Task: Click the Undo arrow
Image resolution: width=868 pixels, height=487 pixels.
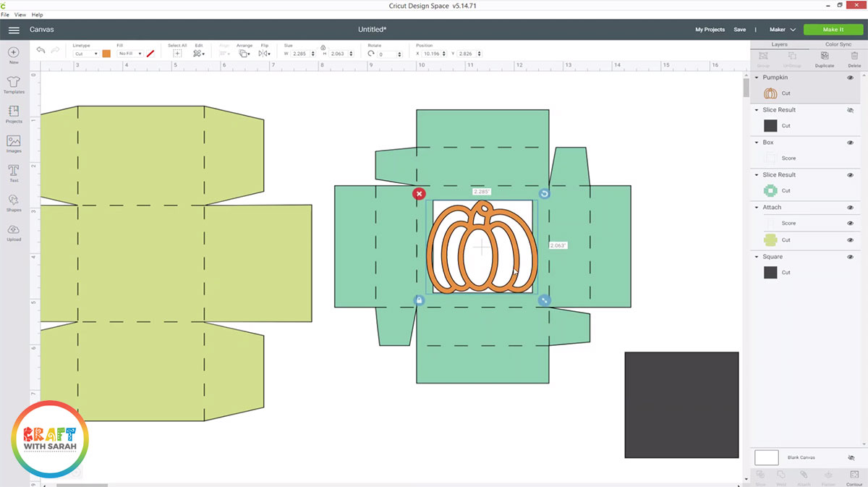Action: [41, 50]
